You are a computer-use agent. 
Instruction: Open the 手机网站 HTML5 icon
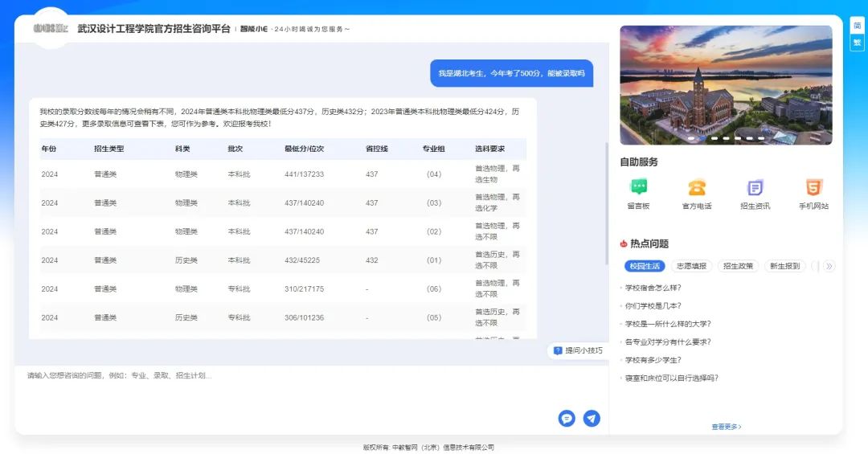pos(813,187)
